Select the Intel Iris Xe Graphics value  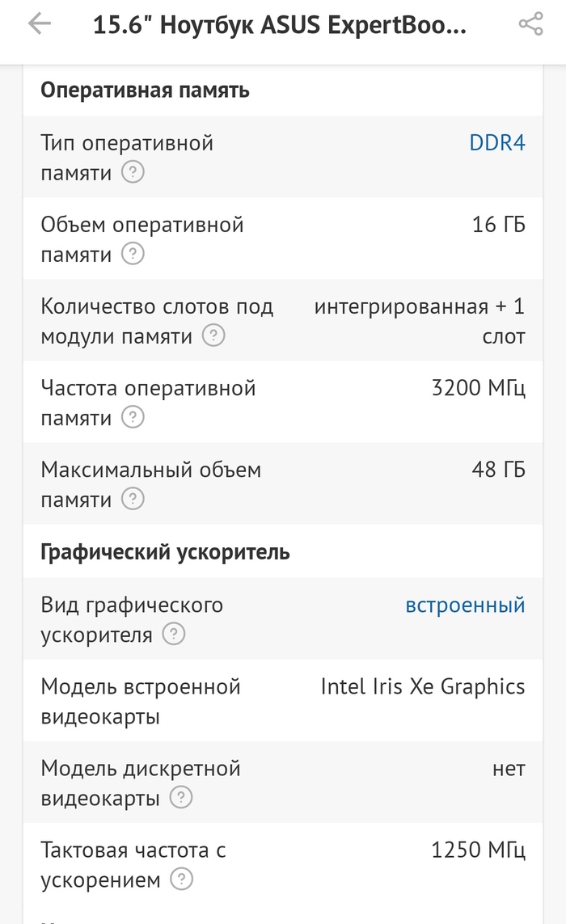423,686
